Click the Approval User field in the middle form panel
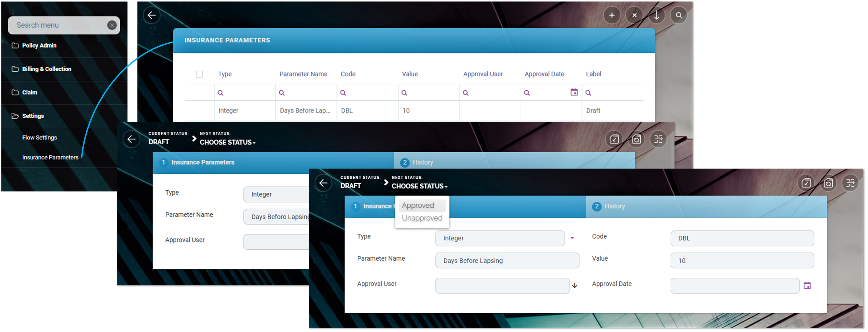The image size is (868, 332). (x=276, y=242)
